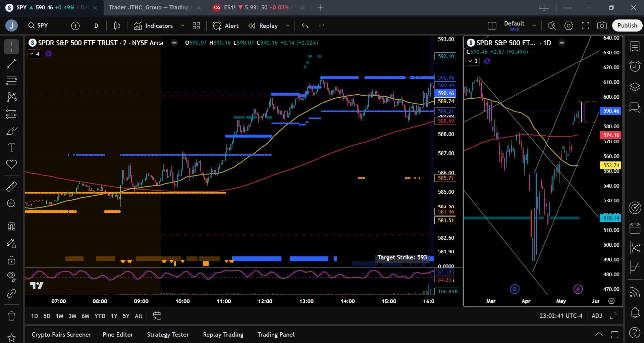Viewport: 644px width, 343px height.
Task: Toggle stay in drawing mode
Action: (11, 243)
